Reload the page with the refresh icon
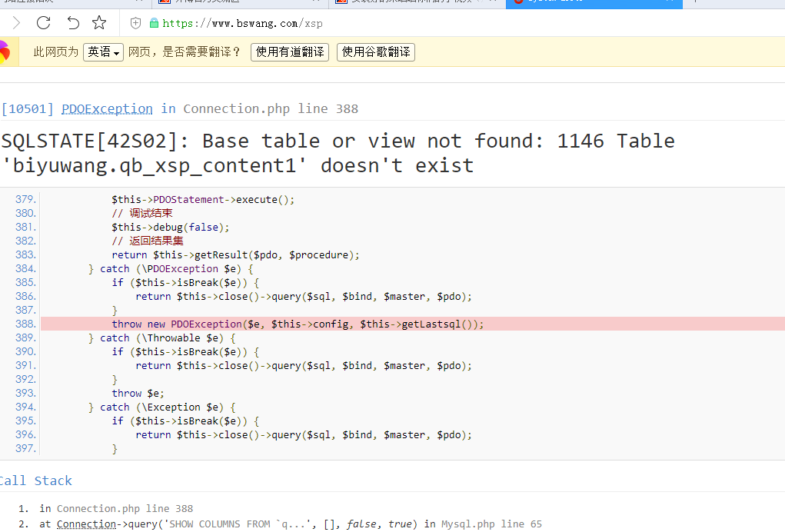 (44, 23)
